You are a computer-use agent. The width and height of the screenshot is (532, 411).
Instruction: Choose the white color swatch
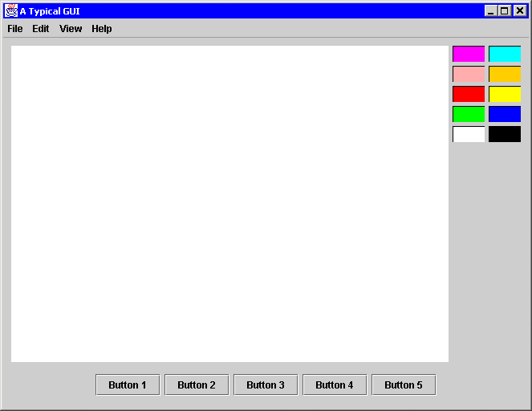click(469, 134)
